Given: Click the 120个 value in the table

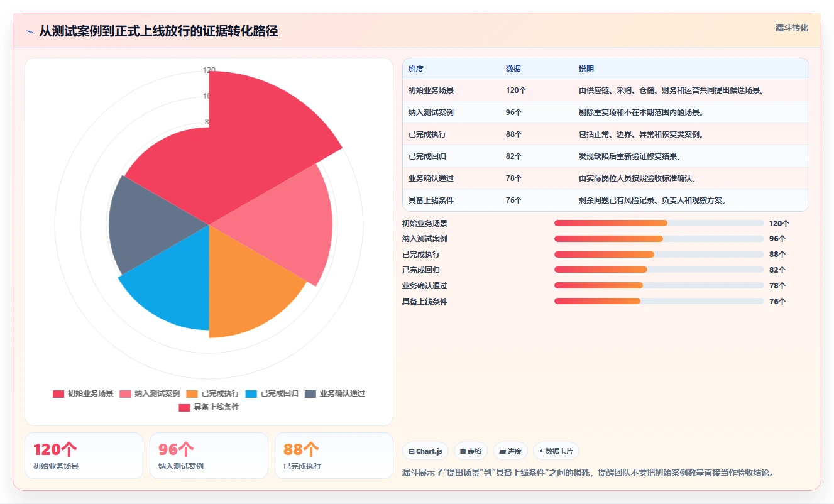Looking at the screenshot, I should pyautogui.click(x=516, y=90).
